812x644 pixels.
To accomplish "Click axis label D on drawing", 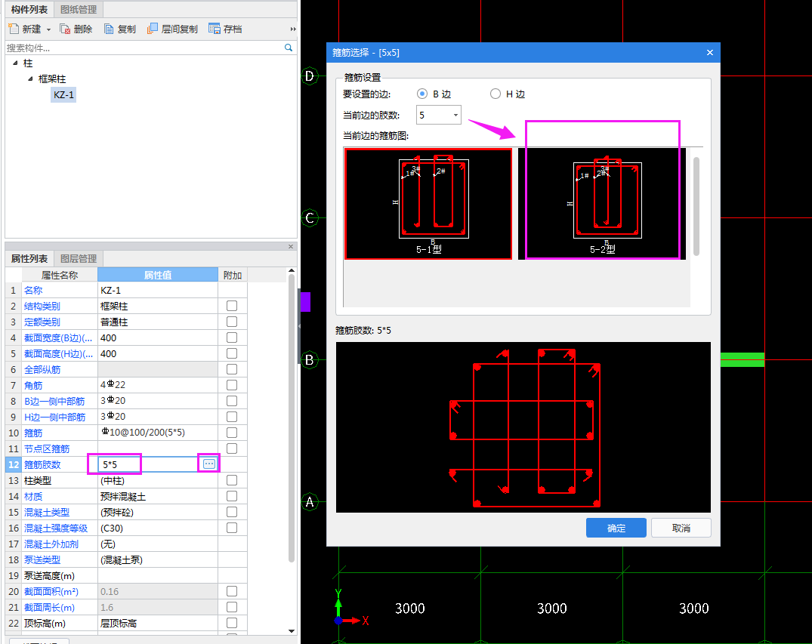I will [x=309, y=76].
